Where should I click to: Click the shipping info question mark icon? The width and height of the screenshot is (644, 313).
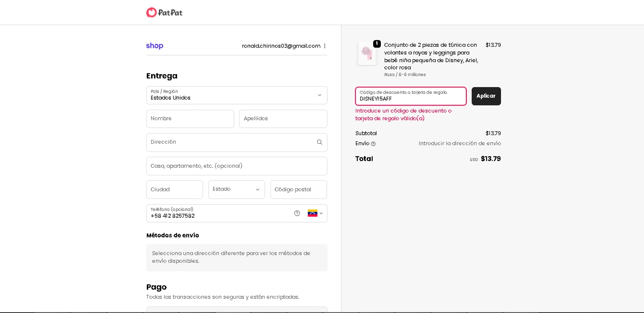coord(373,144)
